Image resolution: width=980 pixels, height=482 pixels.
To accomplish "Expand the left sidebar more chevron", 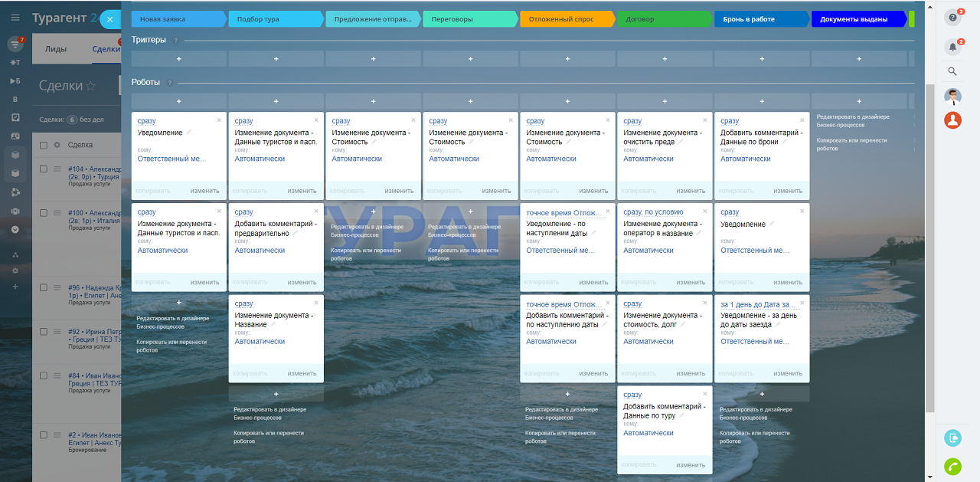I will (x=15, y=229).
